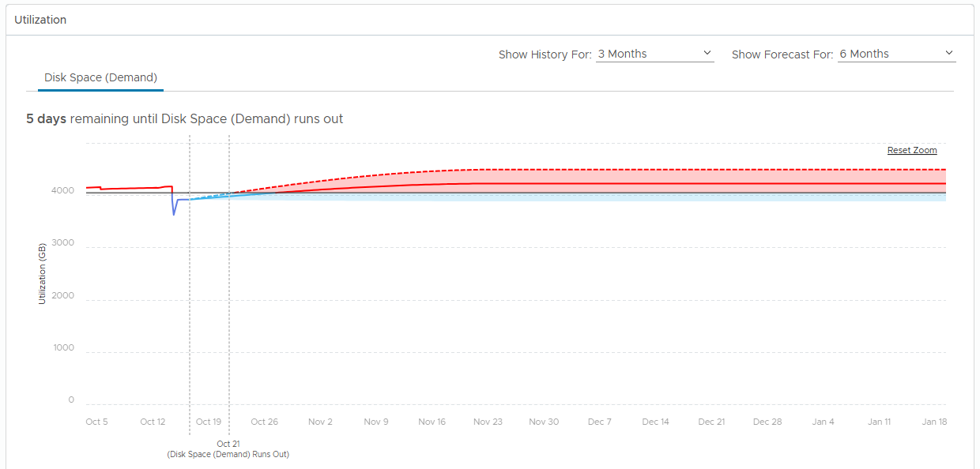Click the 0 label on y-axis
The image size is (980, 469).
click(x=71, y=400)
